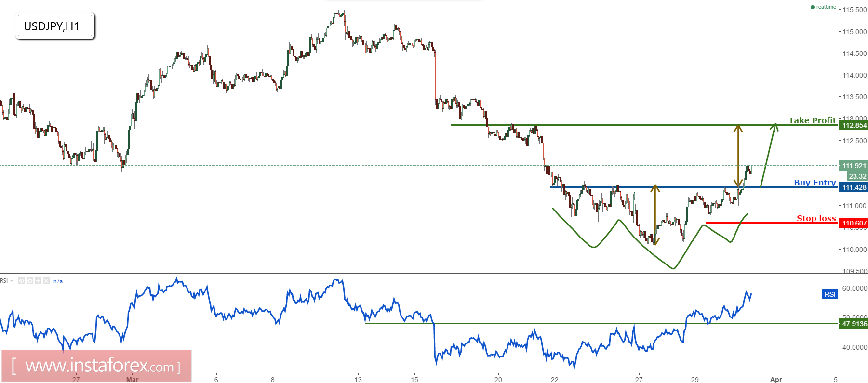Click the '22' date axis label

(555, 380)
